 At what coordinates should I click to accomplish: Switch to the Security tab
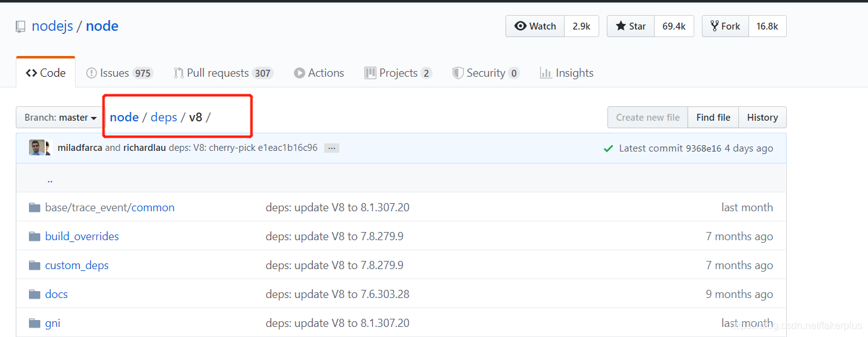(486, 73)
